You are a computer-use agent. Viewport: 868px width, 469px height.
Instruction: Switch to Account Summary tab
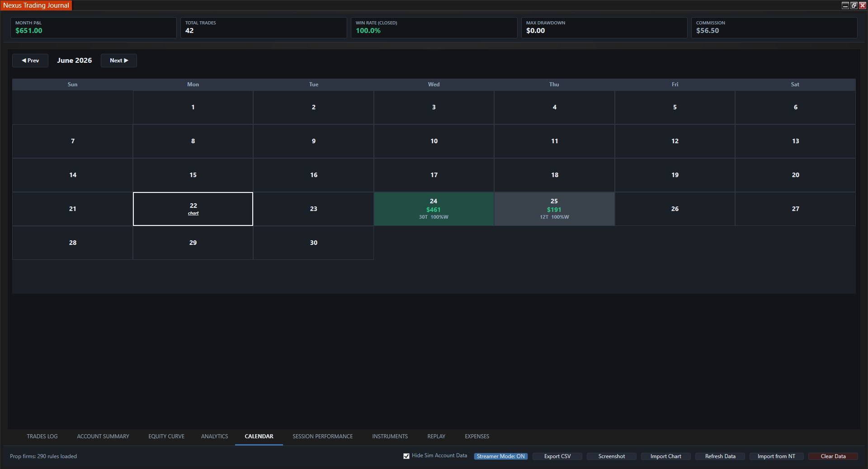click(103, 436)
